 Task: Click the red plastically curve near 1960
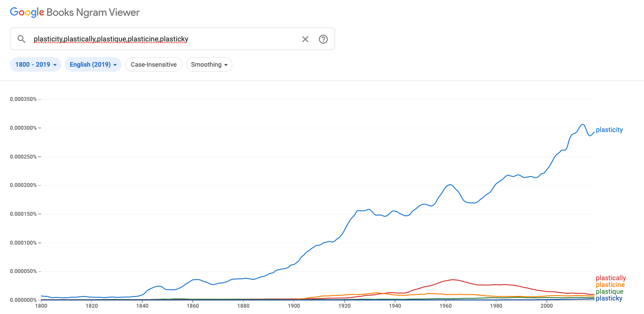tap(453, 280)
